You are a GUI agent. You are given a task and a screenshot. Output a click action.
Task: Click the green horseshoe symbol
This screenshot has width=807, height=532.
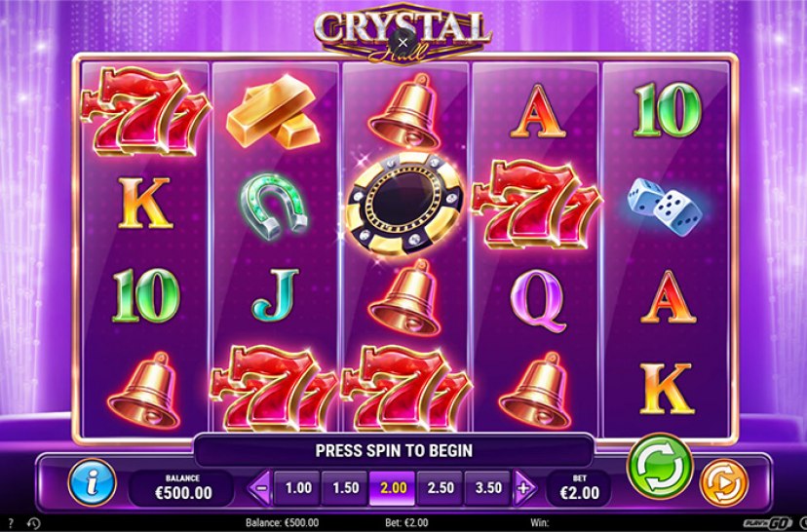[273, 206]
